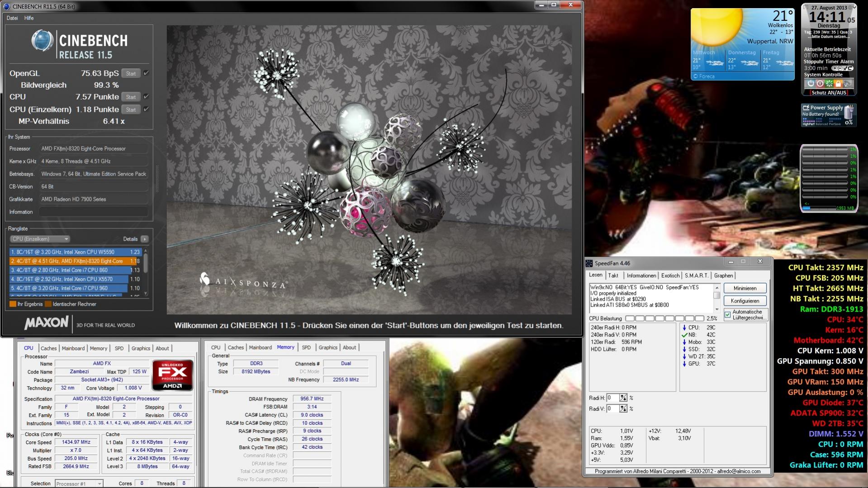Click the SpeedFan fan icon in its title bar
This screenshot has width=868, height=488.
[x=589, y=263]
